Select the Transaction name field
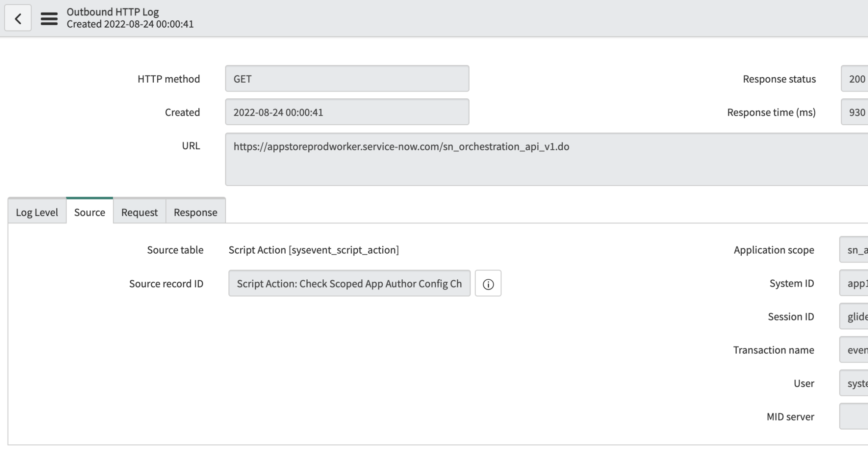The width and height of the screenshot is (868, 457). [x=856, y=350]
